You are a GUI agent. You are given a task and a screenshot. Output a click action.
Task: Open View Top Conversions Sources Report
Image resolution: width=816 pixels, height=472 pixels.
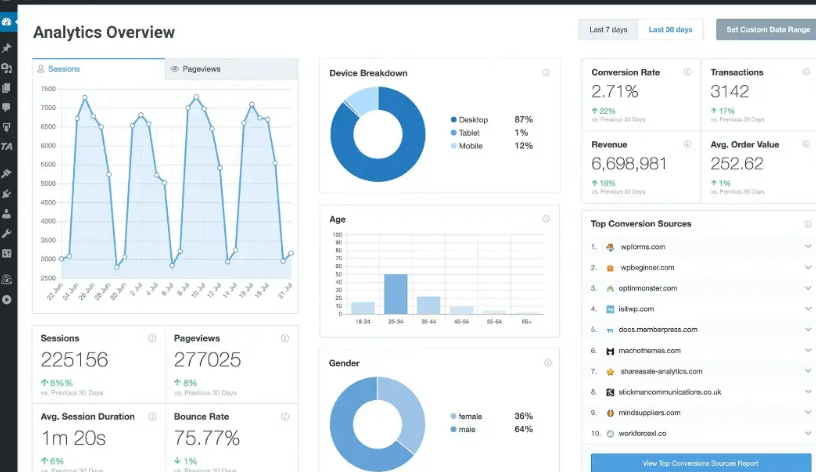[701, 463]
